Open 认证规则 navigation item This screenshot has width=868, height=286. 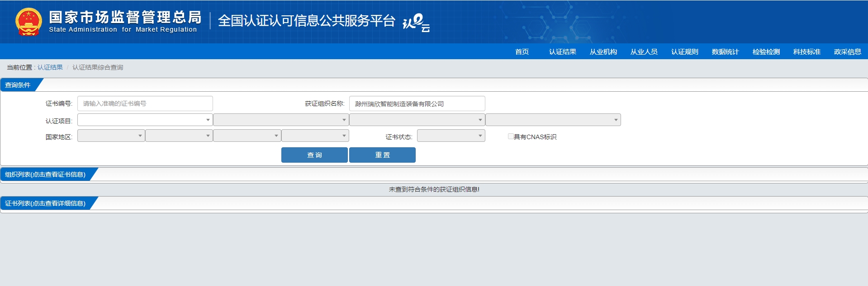(685, 52)
